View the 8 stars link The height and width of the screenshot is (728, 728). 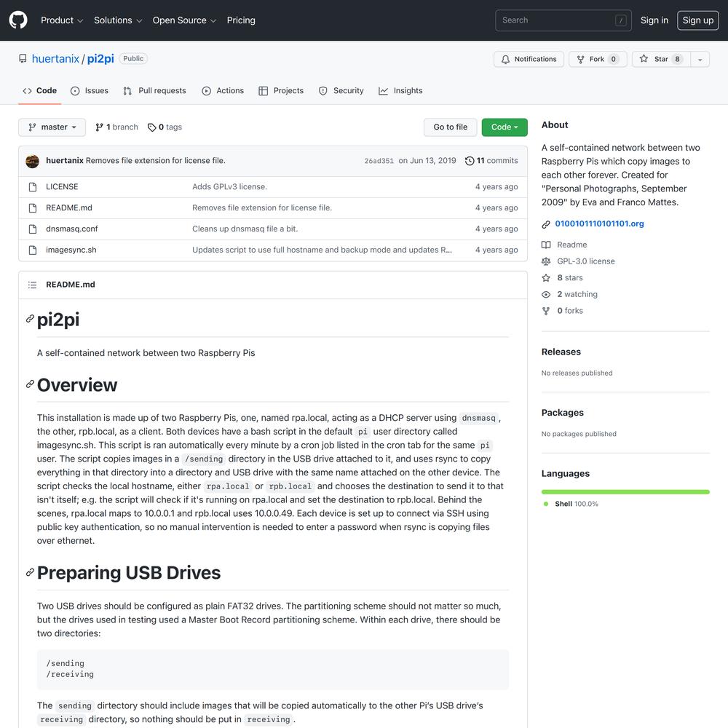coord(562,277)
